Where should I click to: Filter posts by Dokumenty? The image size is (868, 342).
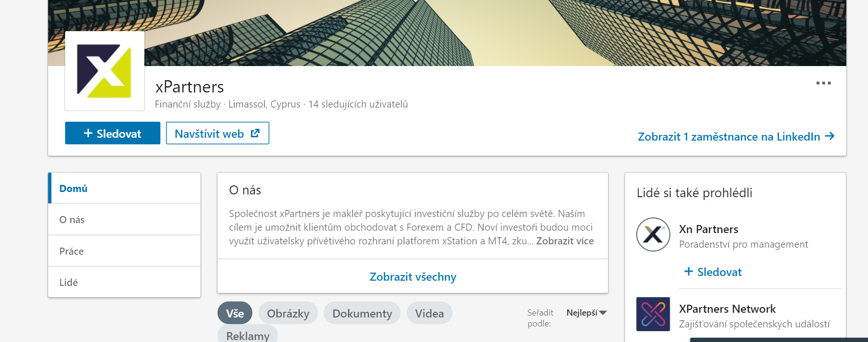(362, 313)
